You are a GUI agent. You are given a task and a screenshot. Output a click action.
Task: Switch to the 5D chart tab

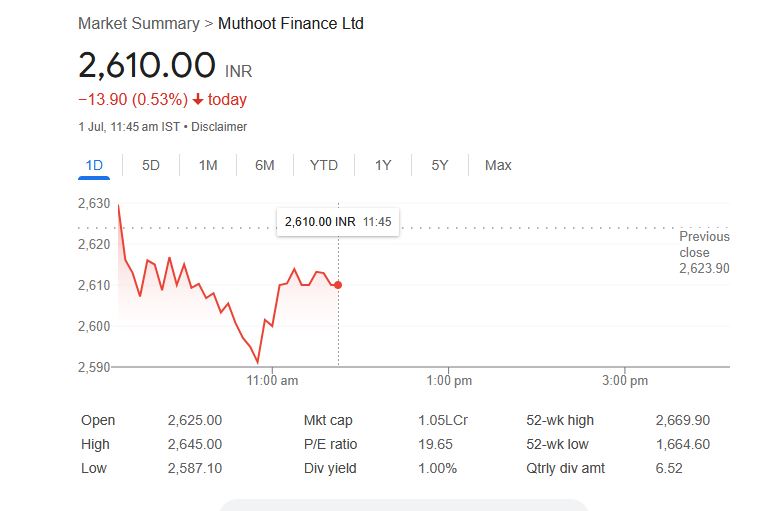[x=151, y=165]
